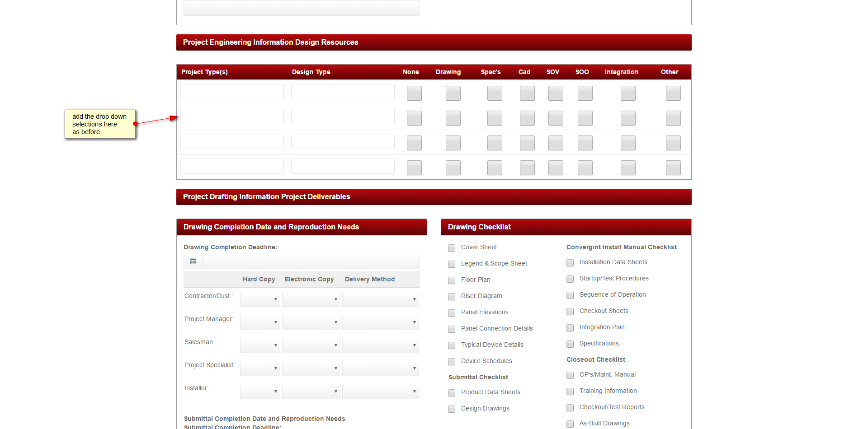Check the Integration Plan option

(570, 328)
